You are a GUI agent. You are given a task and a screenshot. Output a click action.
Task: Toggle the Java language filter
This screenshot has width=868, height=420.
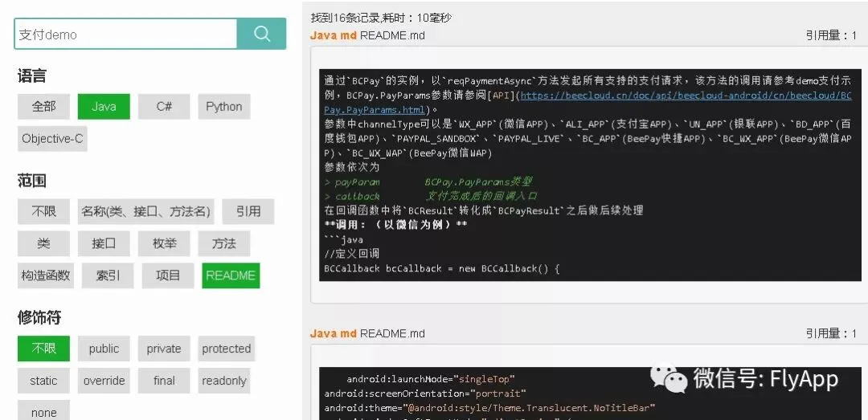click(x=104, y=107)
